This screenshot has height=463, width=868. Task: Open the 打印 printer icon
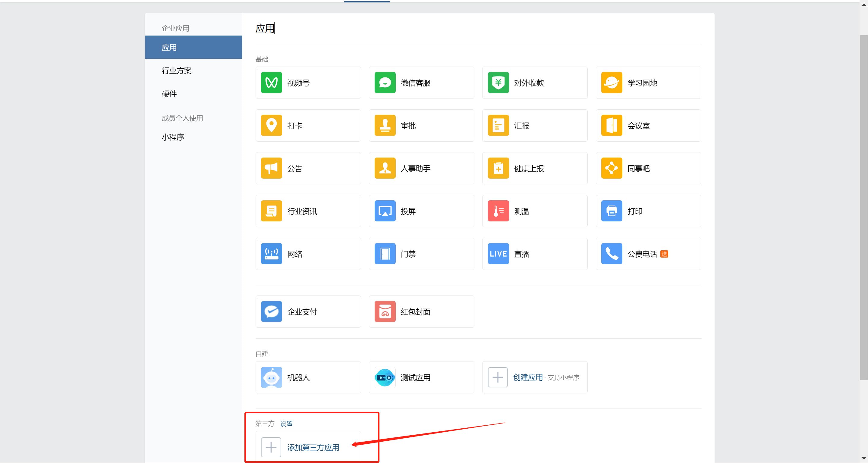612,211
